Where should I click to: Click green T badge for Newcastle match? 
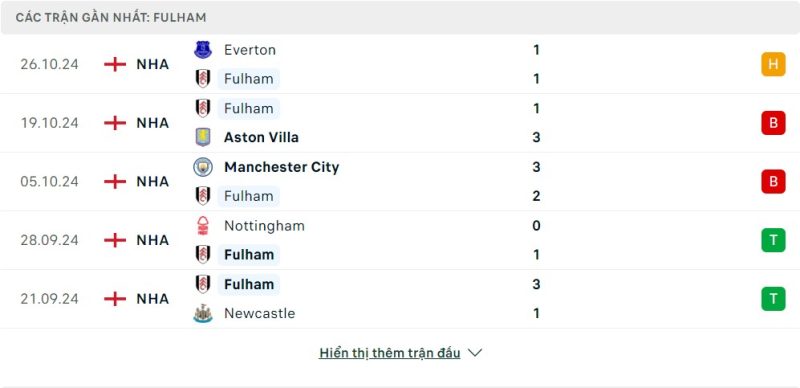[x=773, y=299]
